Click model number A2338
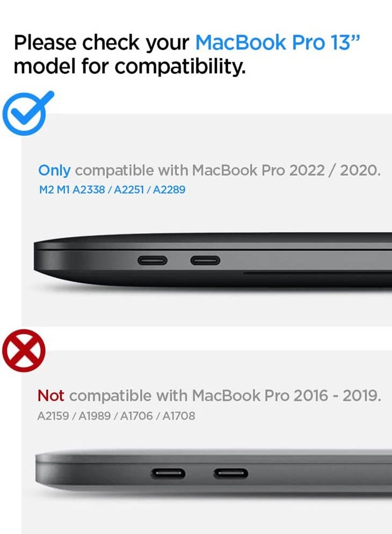 tap(89, 189)
